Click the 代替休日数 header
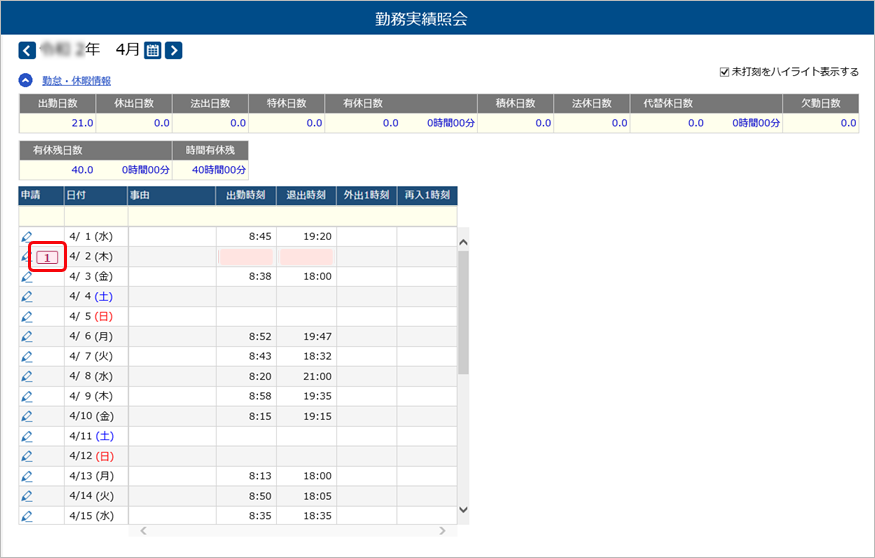The height and width of the screenshot is (558, 875). (706, 103)
